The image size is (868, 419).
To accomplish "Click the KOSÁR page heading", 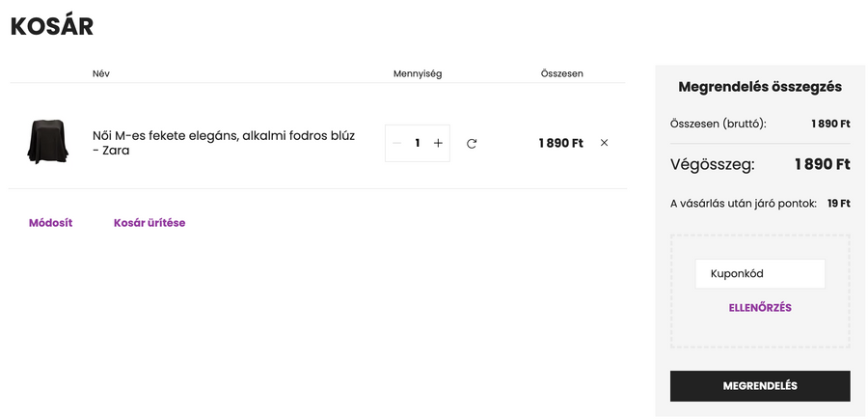I will [x=52, y=27].
